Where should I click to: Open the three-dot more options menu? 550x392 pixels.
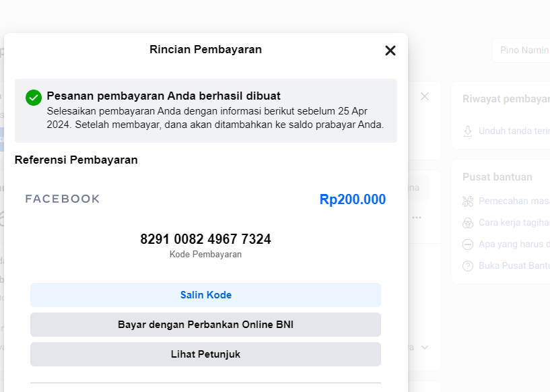(417, 218)
